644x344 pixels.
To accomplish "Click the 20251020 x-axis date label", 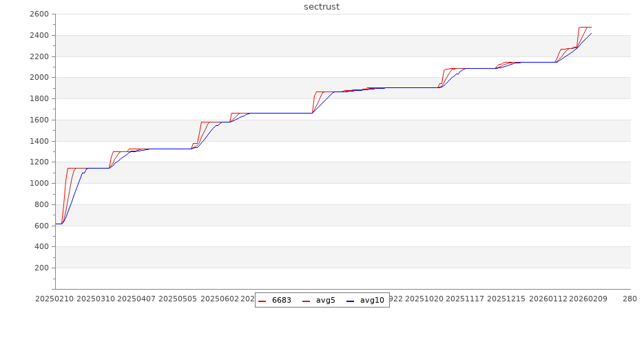I will pyautogui.click(x=424, y=299).
